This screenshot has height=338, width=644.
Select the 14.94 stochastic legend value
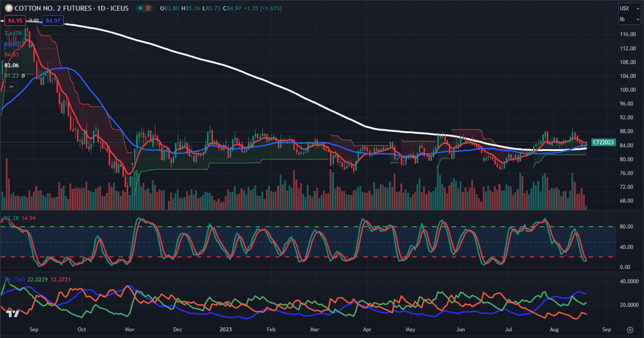[x=29, y=218]
